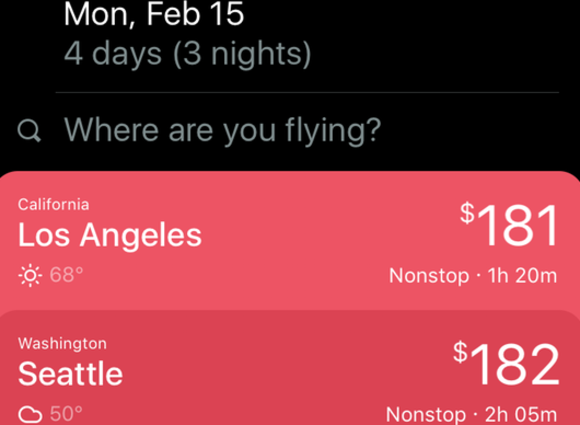
Task: Tap the Nonstop 1h 20m flight info
Action: 473,276
